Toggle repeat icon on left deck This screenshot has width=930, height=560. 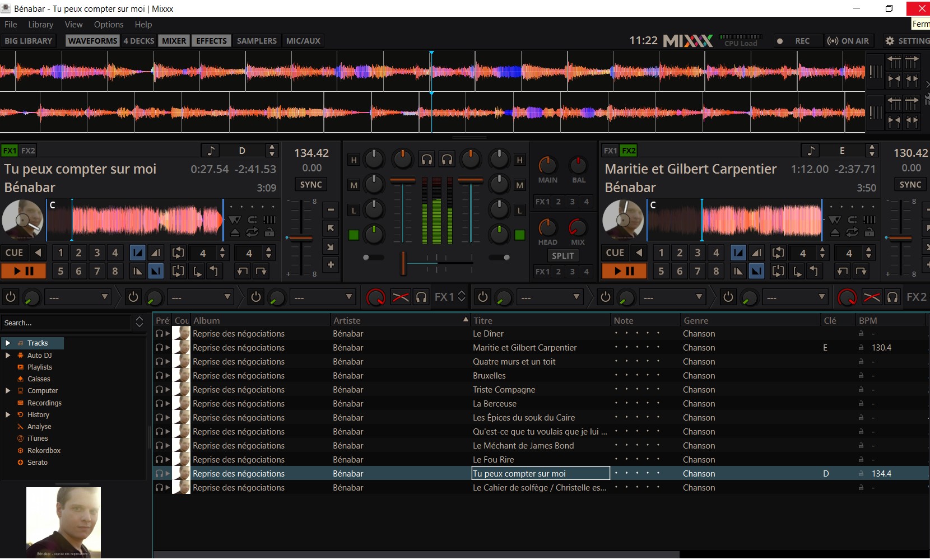pos(252,232)
